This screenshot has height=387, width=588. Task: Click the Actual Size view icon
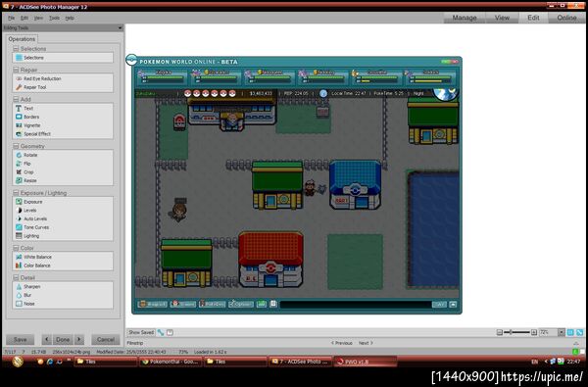570,333
